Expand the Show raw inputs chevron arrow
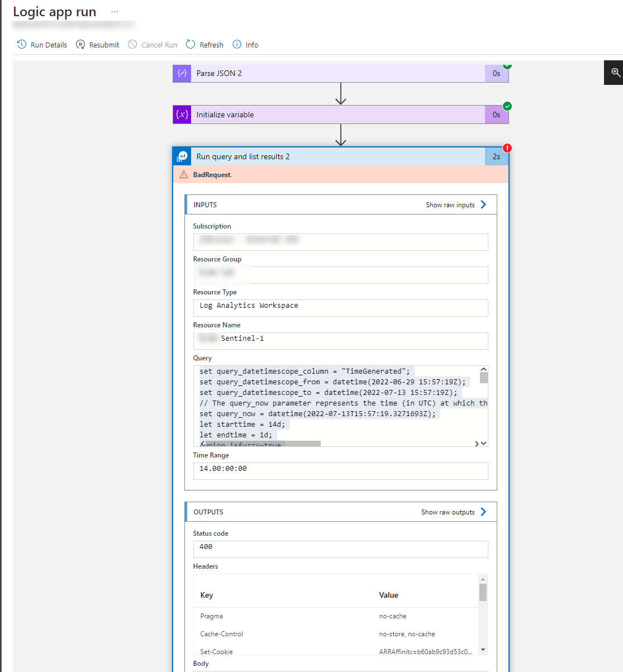Image resolution: width=623 pixels, height=672 pixels. (x=483, y=204)
